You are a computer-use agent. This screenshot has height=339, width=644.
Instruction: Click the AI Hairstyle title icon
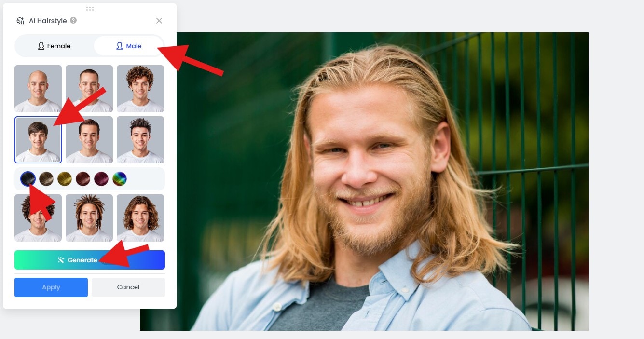click(x=20, y=21)
